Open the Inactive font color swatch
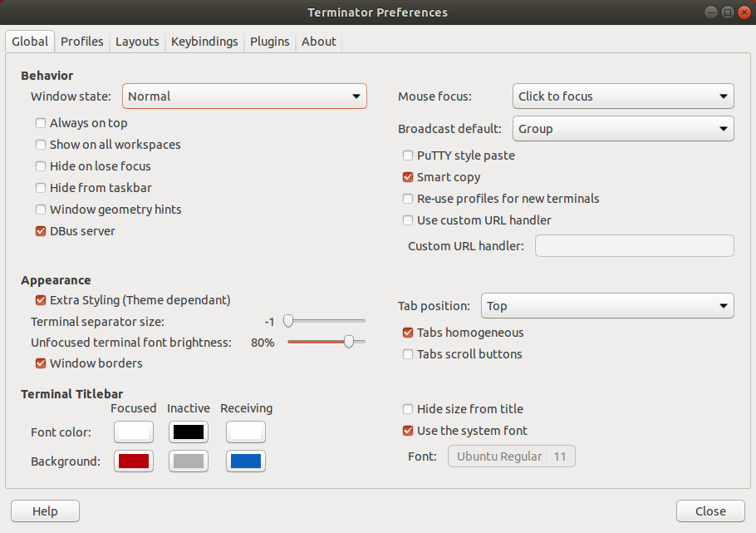 189,432
